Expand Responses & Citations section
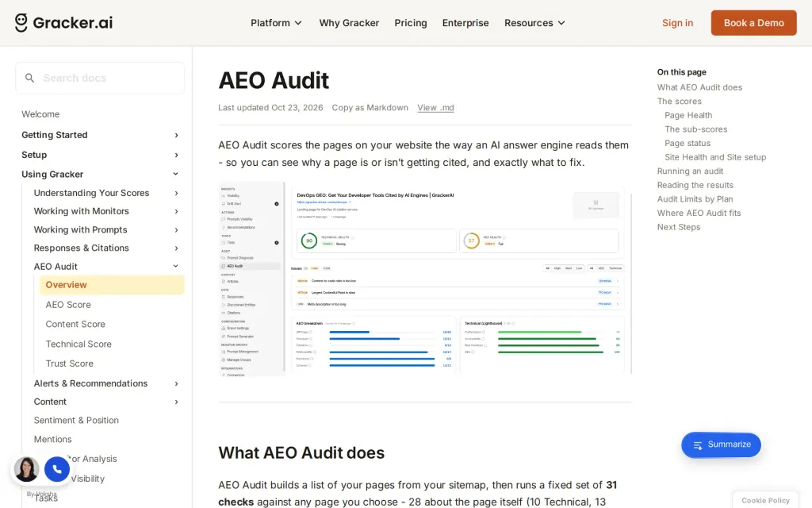Screen dimensions: 812x508 106,248
